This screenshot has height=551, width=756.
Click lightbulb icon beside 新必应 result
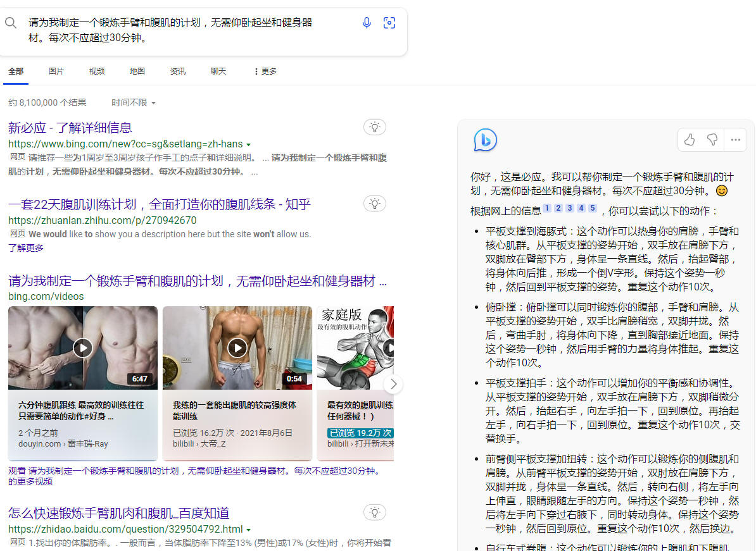pyautogui.click(x=375, y=127)
